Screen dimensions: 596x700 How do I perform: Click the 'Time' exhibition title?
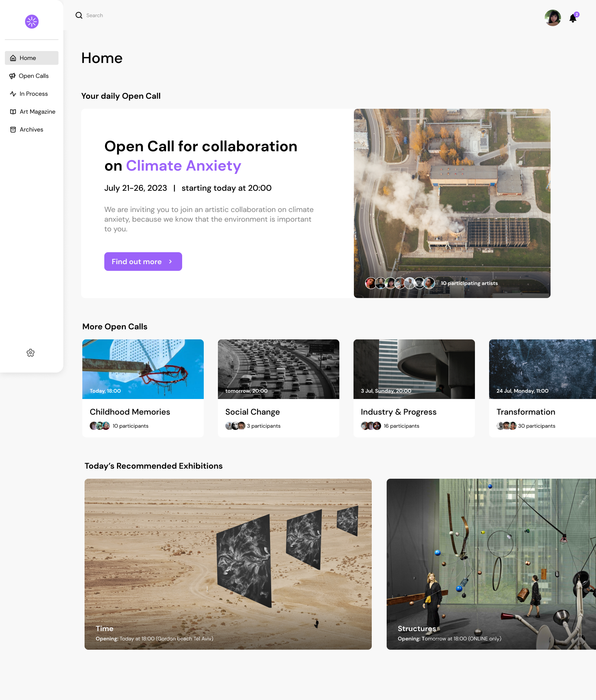pyautogui.click(x=104, y=628)
